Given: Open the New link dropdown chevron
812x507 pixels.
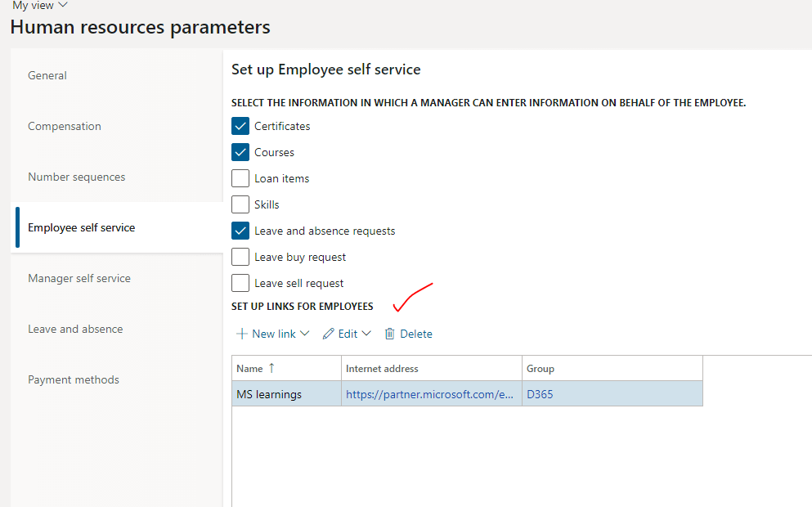Looking at the screenshot, I should click(305, 334).
